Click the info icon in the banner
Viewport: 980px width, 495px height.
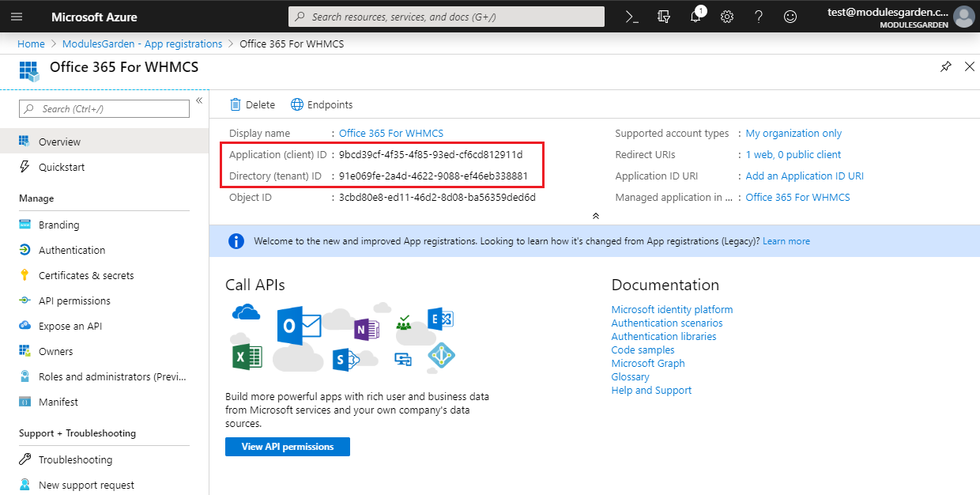click(x=236, y=241)
